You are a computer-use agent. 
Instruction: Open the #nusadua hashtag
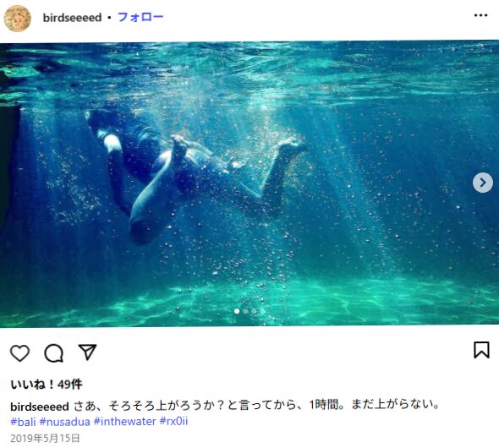point(65,422)
